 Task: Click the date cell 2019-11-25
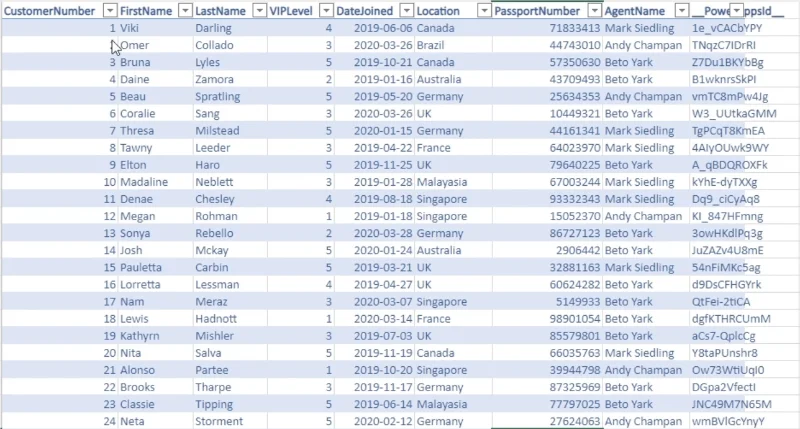pyautogui.click(x=374, y=165)
